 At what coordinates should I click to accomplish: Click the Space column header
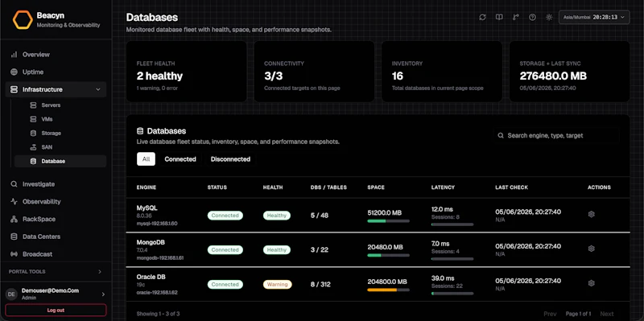376,187
